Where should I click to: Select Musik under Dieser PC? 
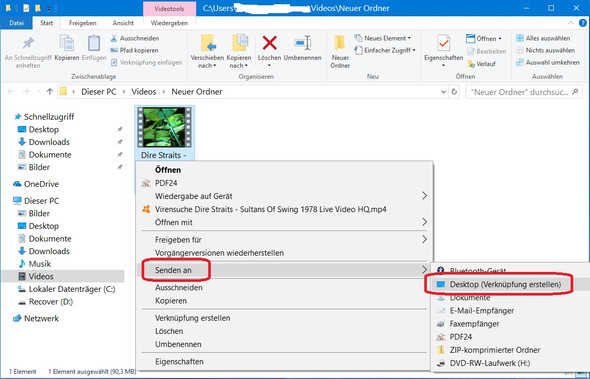click(35, 264)
